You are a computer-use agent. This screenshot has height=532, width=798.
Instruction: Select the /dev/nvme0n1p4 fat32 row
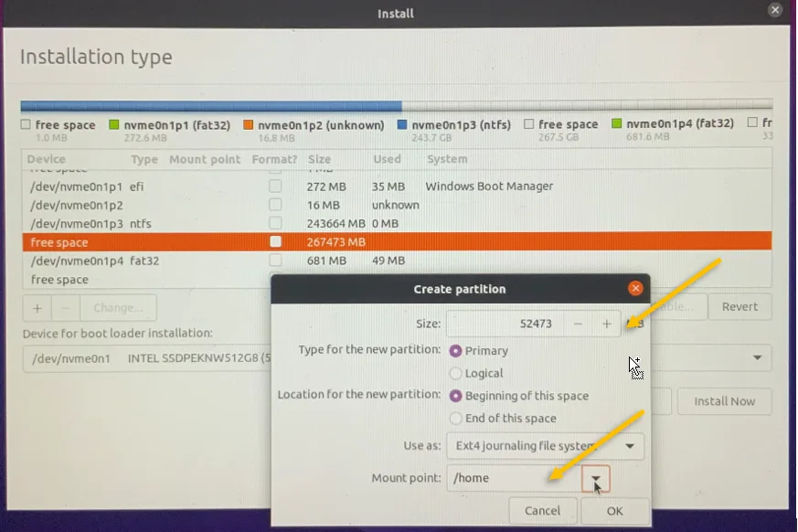(x=397, y=261)
